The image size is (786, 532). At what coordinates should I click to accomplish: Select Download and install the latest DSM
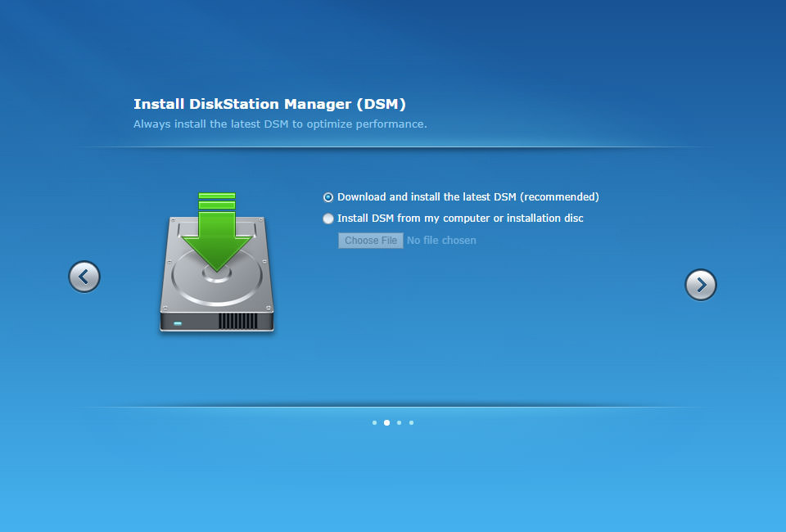tap(327, 197)
